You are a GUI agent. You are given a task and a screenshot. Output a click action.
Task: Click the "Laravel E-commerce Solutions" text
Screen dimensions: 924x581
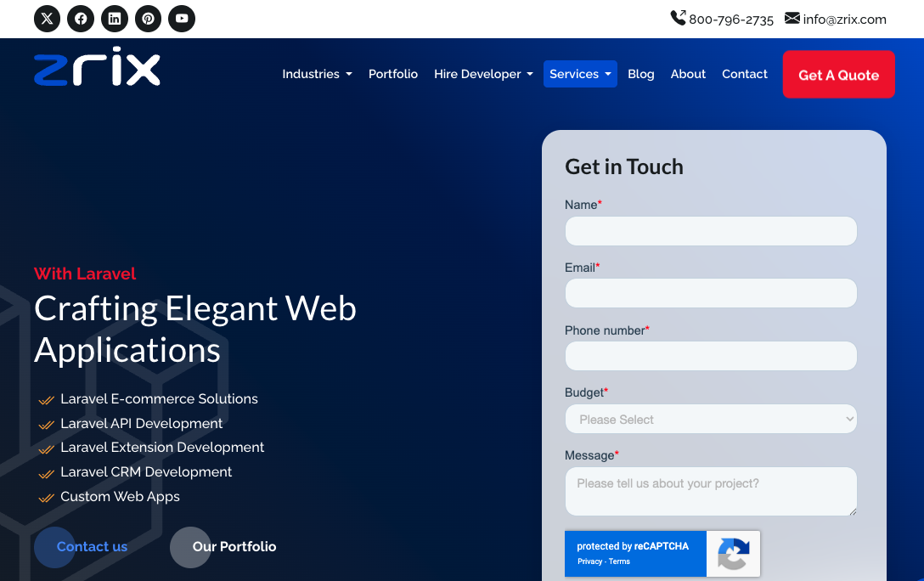pyautogui.click(x=159, y=399)
